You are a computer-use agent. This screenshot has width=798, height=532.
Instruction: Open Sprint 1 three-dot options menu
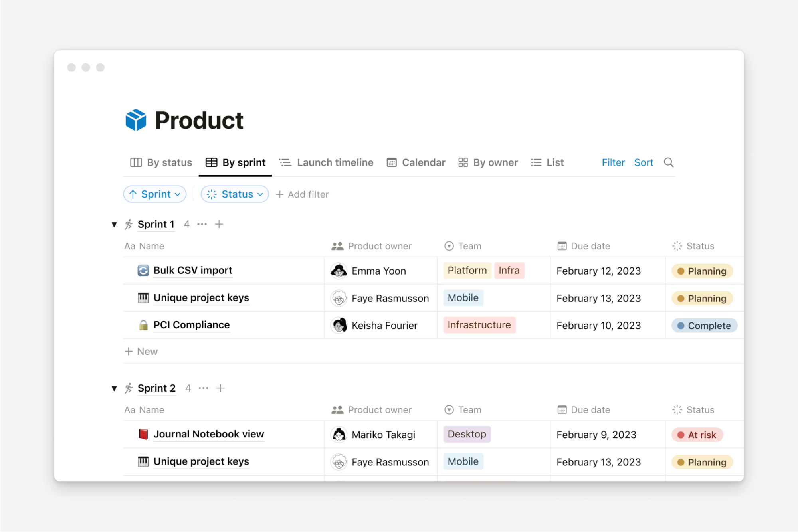coord(202,224)
